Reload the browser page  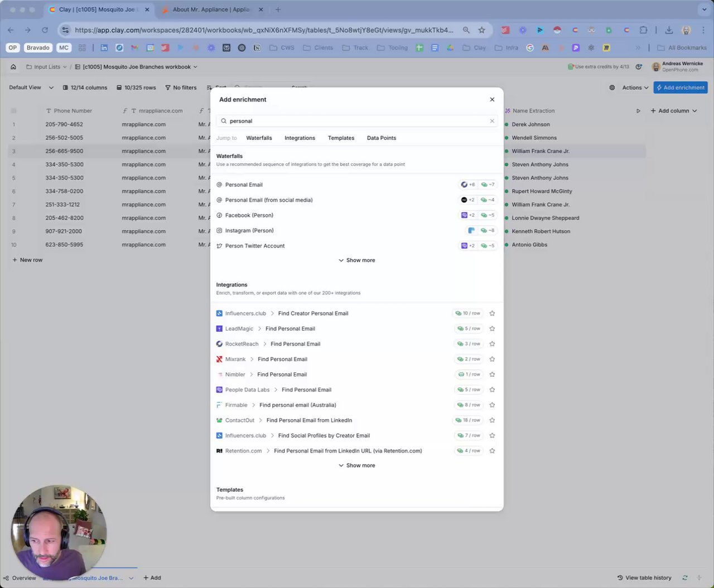45,30
